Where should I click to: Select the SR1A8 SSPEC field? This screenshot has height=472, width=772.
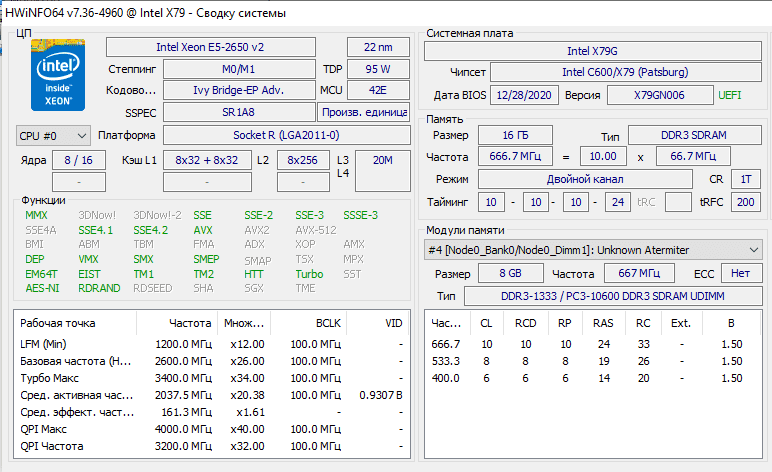238,112
